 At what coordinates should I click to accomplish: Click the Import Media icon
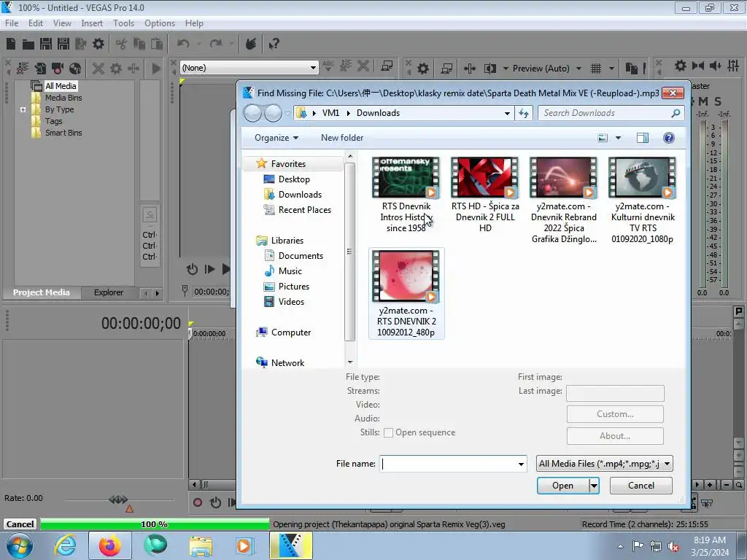point(40,69)
